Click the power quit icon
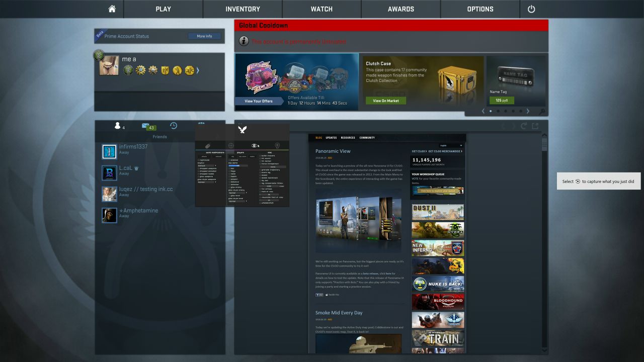 tap(531, 9)
